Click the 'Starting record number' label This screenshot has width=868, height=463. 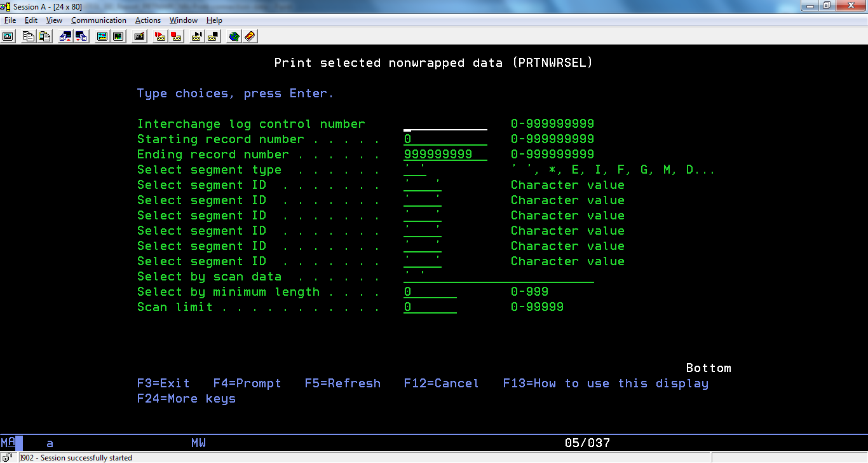[x=220, y=139]
